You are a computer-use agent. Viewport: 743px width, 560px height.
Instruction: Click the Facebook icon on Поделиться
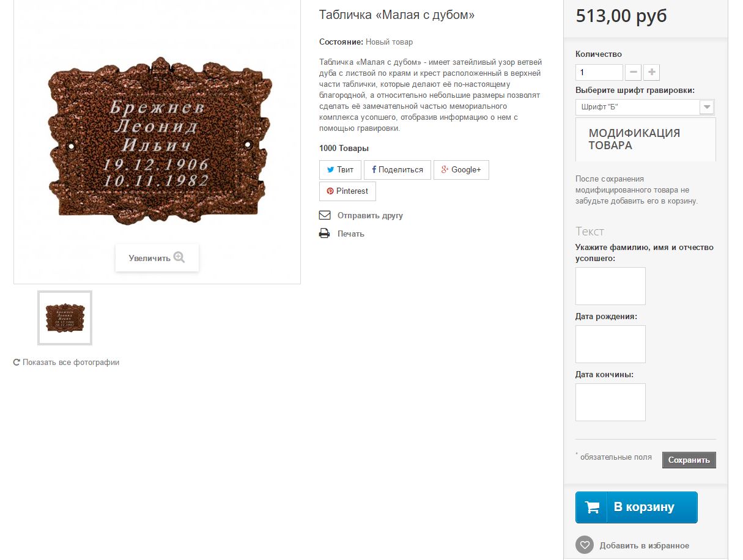pos(374,170)
